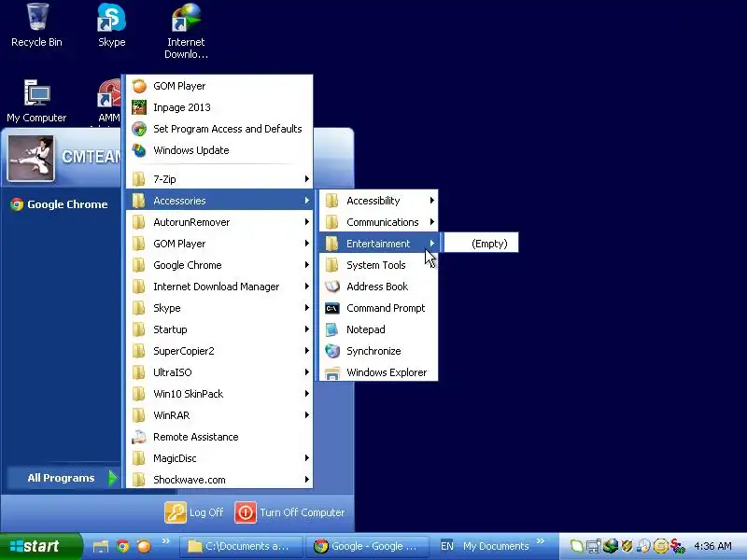Click Turn Off Computer label
This screenshot has height=560, width=747.
302,512
